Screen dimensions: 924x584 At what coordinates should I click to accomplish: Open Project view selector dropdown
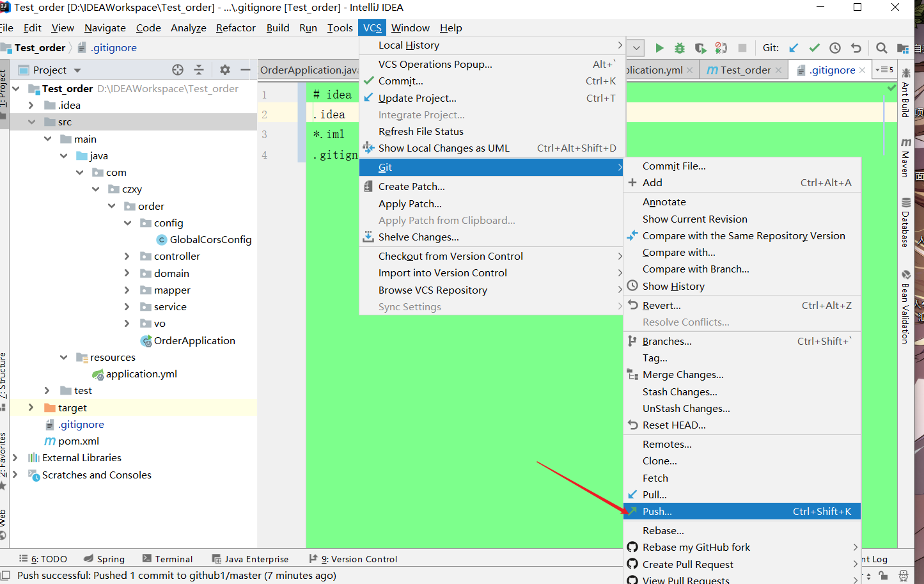click(77, 70)
